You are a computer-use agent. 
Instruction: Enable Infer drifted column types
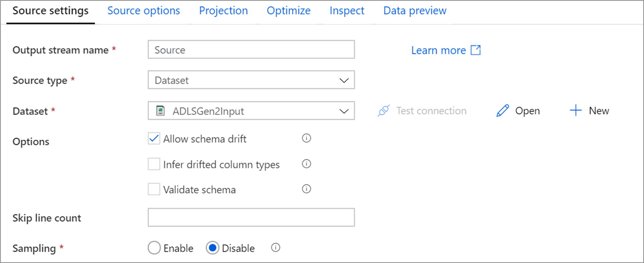coord(154,164)
